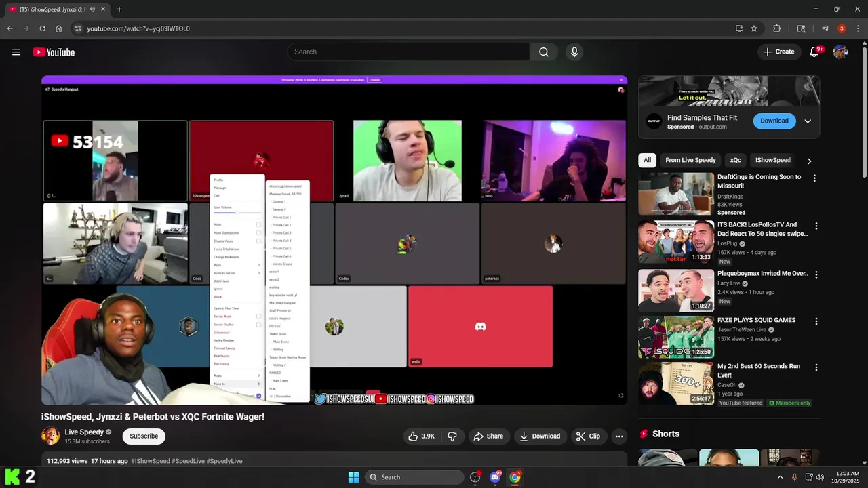Viewport: 868px width, 488px height.
Task: Open options for DraftKings sponsored video
Action: tap(814, 178)
